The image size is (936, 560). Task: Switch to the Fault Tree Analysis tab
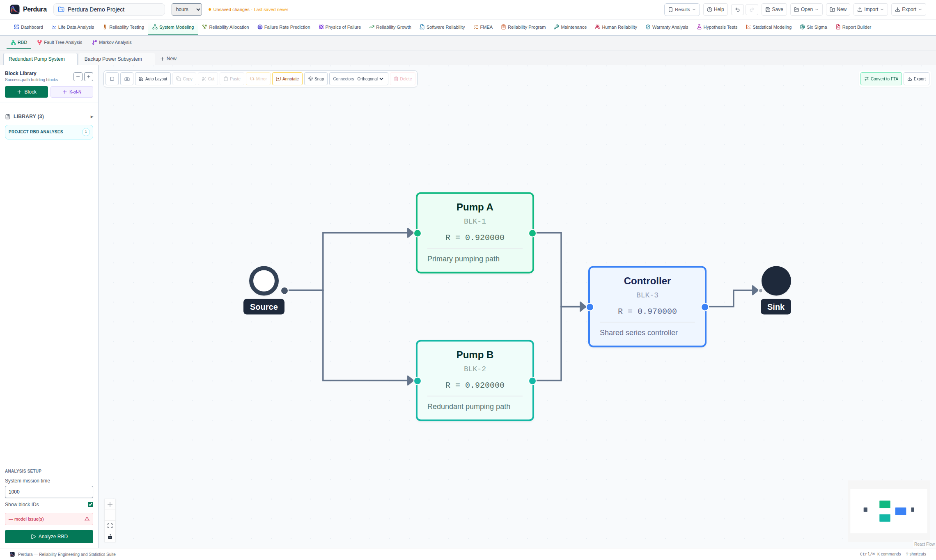pyautogui.click(x=60, y=42)
